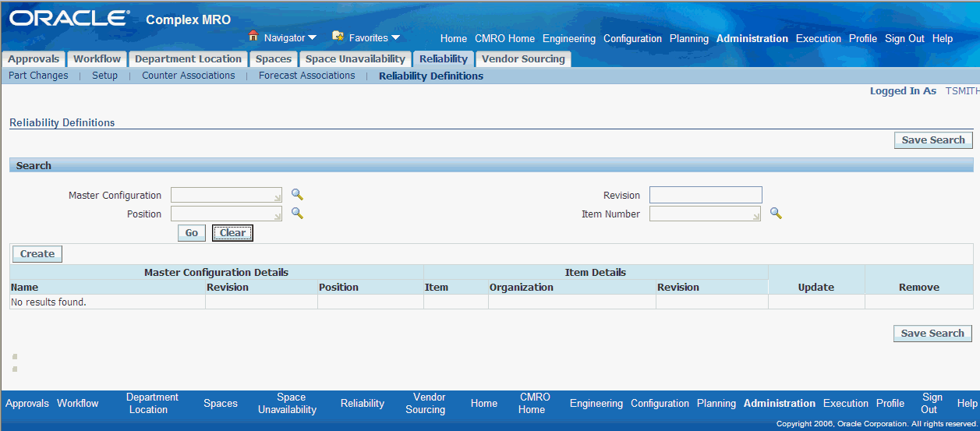Screen dimensions: 980x431
Task: Select Administration in top navigation
Action: (752, 39)
